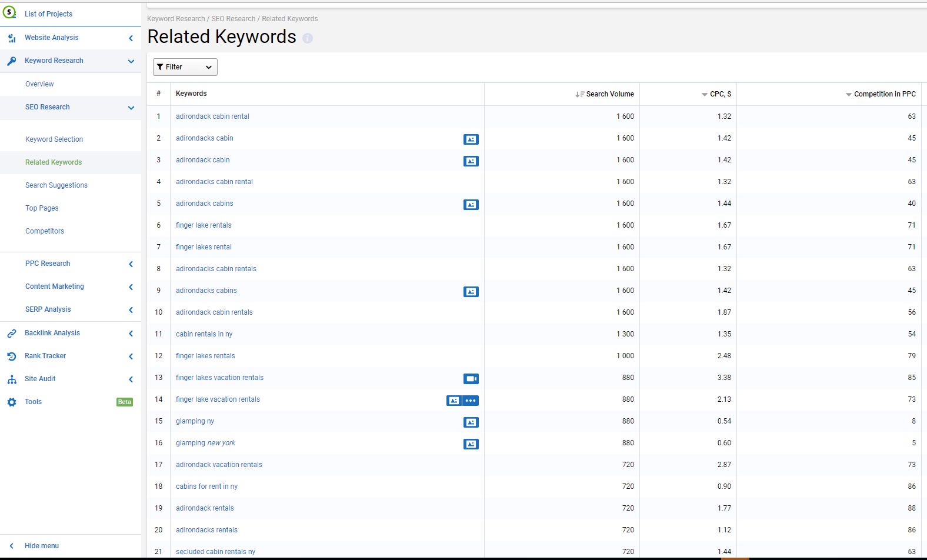Collapse SEO Research chevron
This screenshot has width=927, height=560.
pos(131,108)
